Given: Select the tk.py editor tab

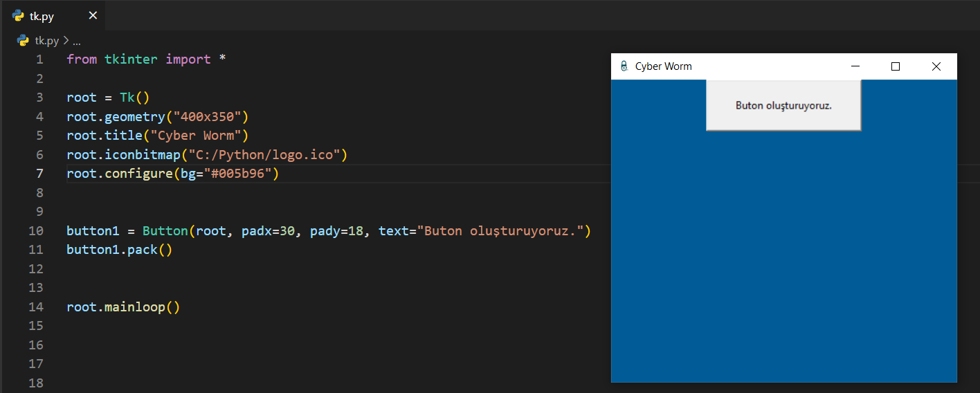Looking at the screenshot, I should [x=46, y=16].
